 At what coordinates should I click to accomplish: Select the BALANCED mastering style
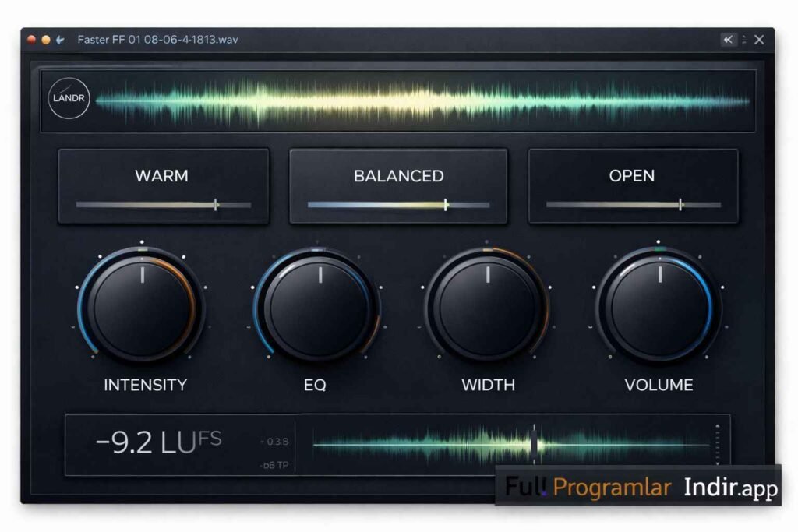coord(398,176)
